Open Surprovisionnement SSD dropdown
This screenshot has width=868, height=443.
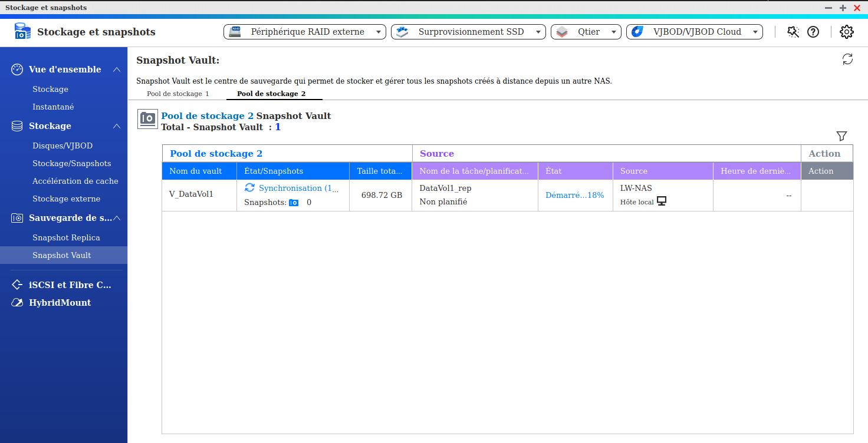point(468,32)
